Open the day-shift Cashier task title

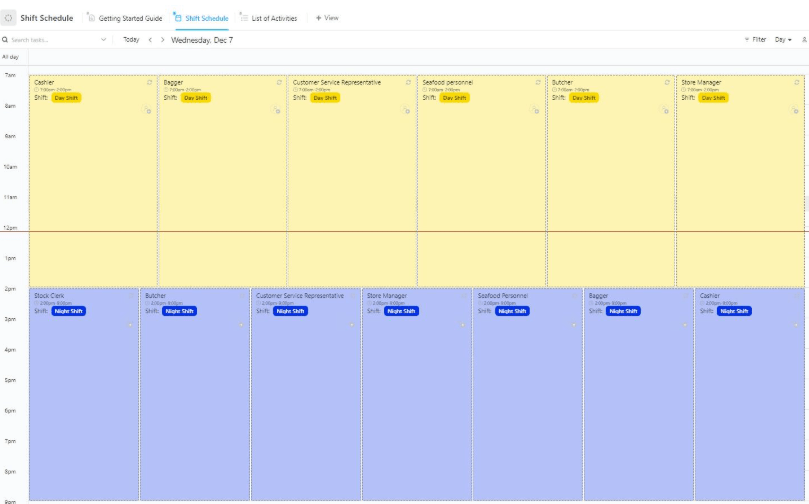pyautogui.click(x=44, y=82)
